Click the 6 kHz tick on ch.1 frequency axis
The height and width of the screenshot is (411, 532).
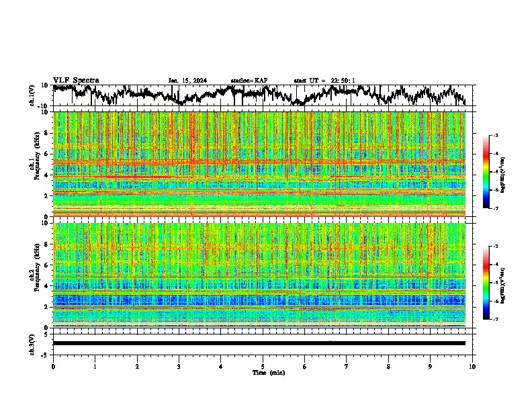tap(47, 154)
